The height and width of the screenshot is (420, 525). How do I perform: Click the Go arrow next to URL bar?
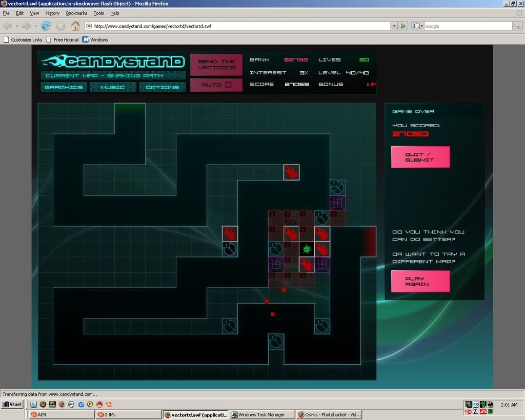click(x=403, y=26)
